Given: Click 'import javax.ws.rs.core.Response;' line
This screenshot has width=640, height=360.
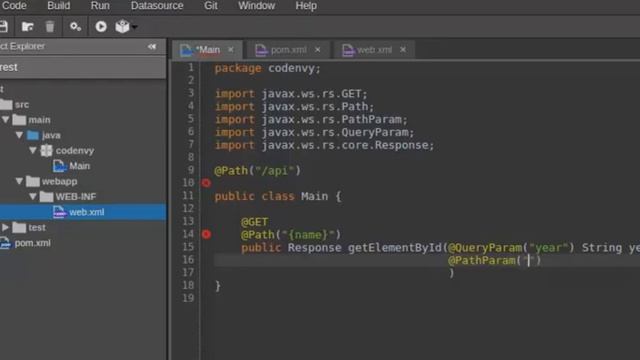Looking at the screenshot, I should [324, 145].
